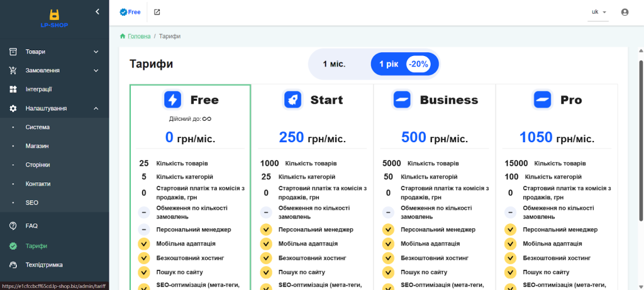The height and width of the screenshot is (290, 644).
Task: Open the external link icon in top bar
Action: tap(157, 12)
